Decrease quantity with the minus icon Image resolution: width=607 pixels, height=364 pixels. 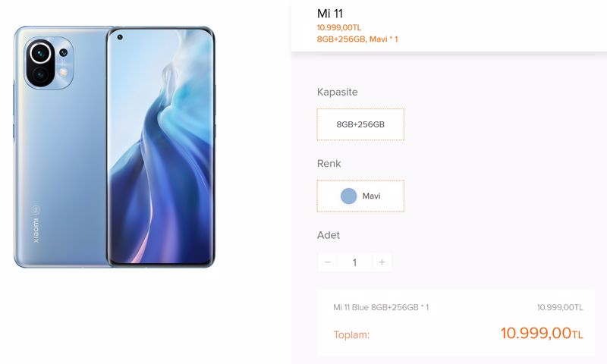click(328, 262)
